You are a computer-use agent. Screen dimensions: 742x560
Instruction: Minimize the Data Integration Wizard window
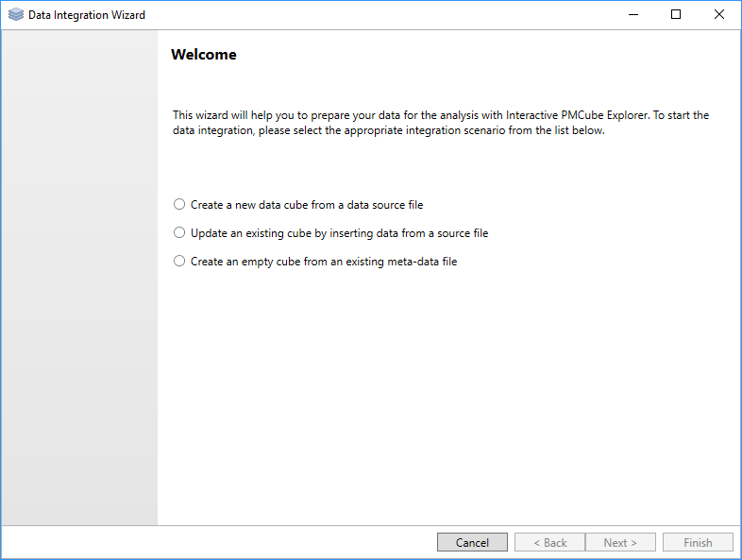[x=632, y=15]
